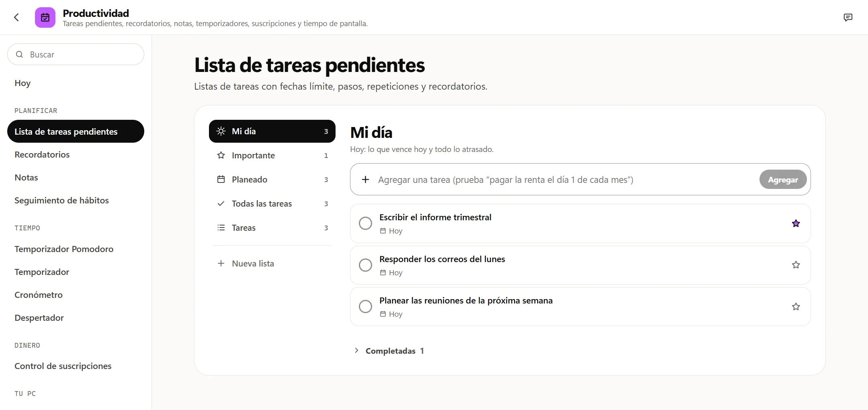Click the list icon beside Tareas

tap(221, 228)
